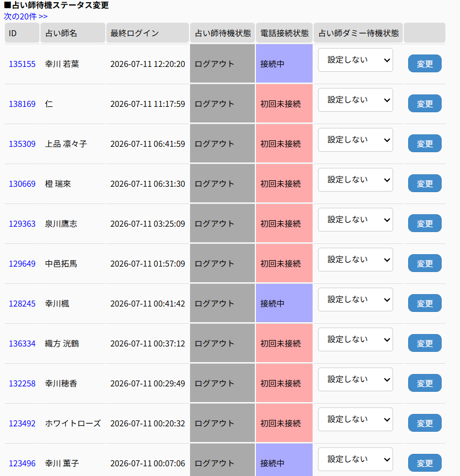
Task: Click 変更 button for 橙 瑞來
Action: point(424,183)
